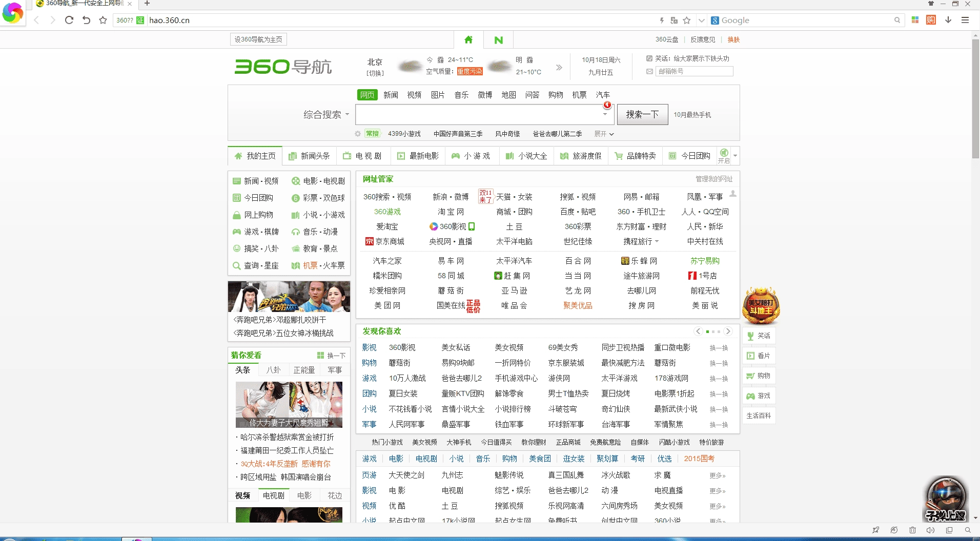Click the window-split icon in status bar
This screenshot has height=541, width=980.
coord(949,530)
